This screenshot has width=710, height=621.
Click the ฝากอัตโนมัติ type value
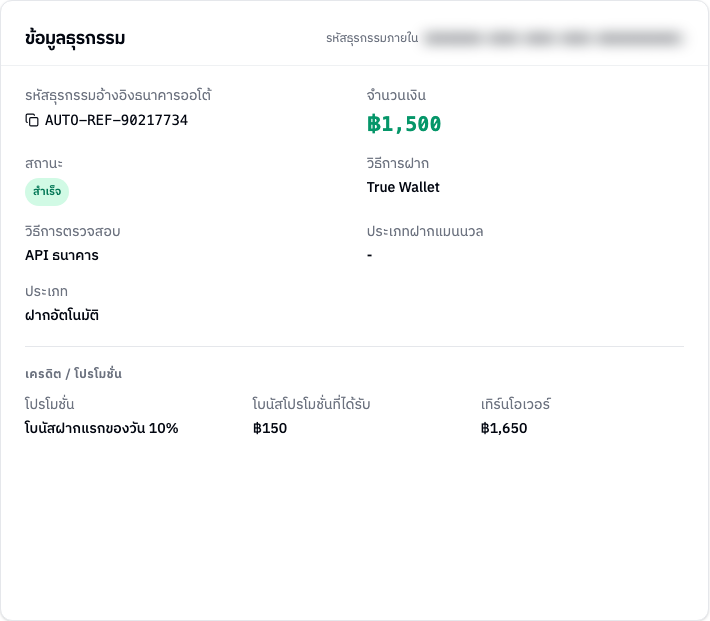click(x=62, y=315)
